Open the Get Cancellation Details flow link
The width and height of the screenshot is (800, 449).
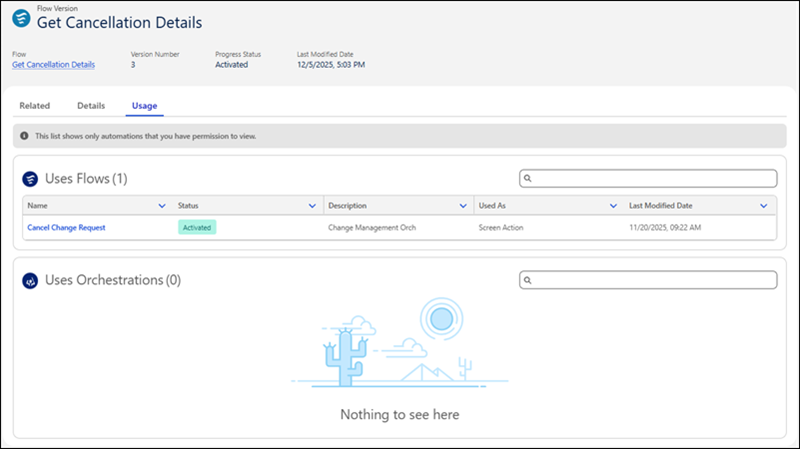(x=54, y=65)
